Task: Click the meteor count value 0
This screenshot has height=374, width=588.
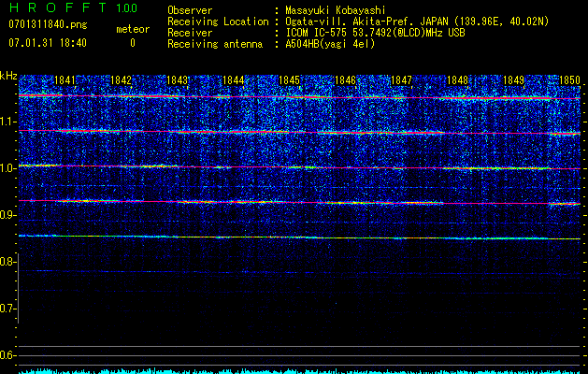Action: [132, 43]
